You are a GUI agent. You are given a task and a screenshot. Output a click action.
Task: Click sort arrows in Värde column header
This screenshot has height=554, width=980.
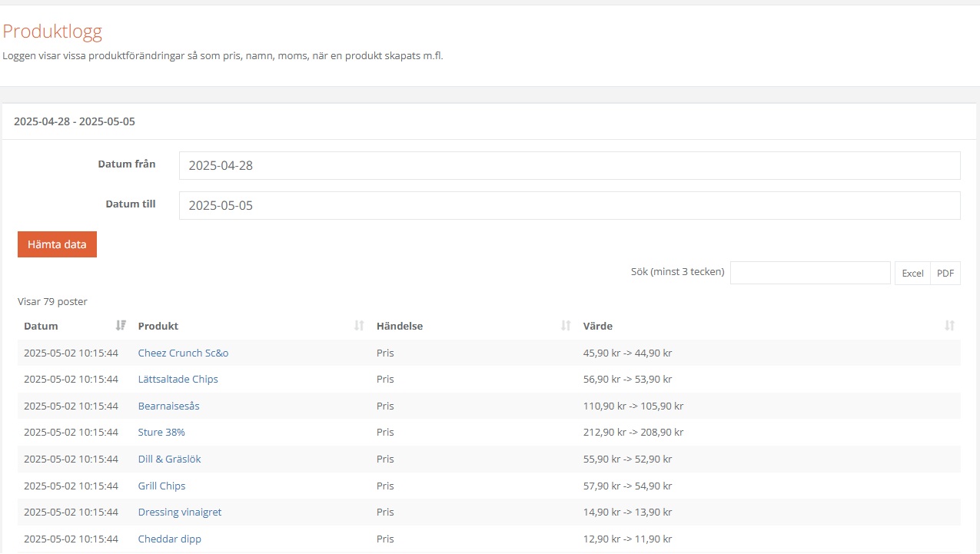(949, 326)
